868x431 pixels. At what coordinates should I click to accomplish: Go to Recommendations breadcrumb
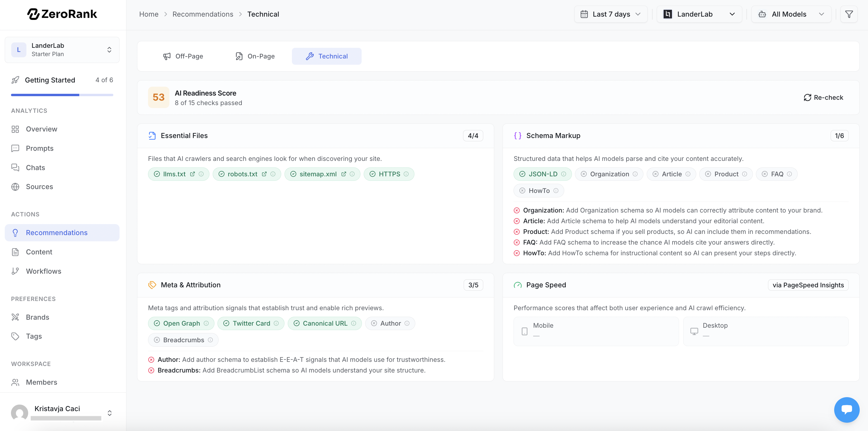203,14
